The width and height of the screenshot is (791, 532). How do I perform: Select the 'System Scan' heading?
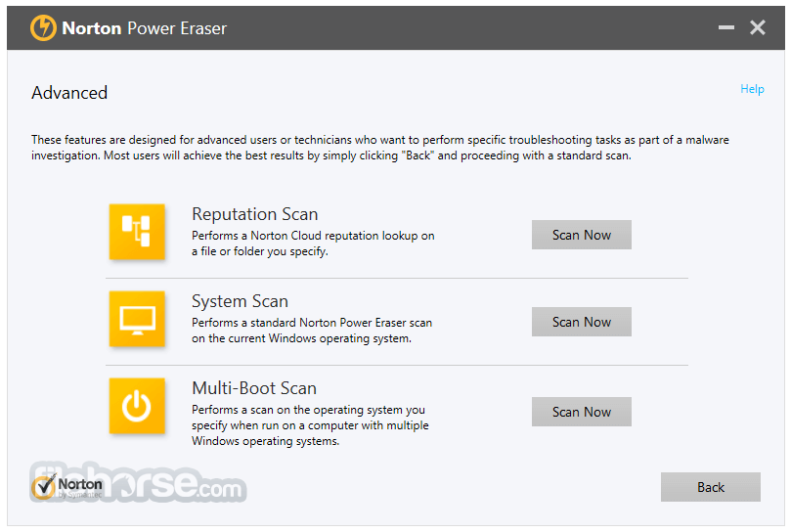pyautogui.click(x=240, y=301)
